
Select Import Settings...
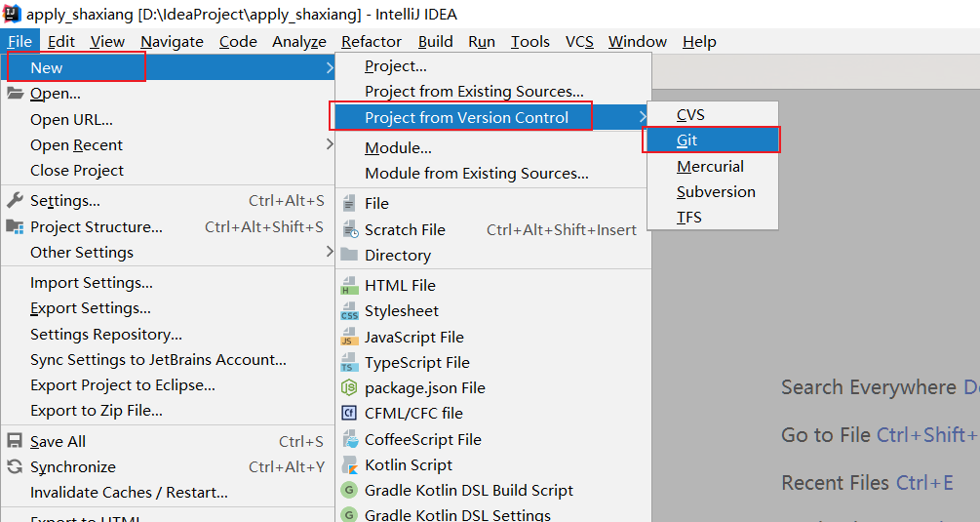168,283
